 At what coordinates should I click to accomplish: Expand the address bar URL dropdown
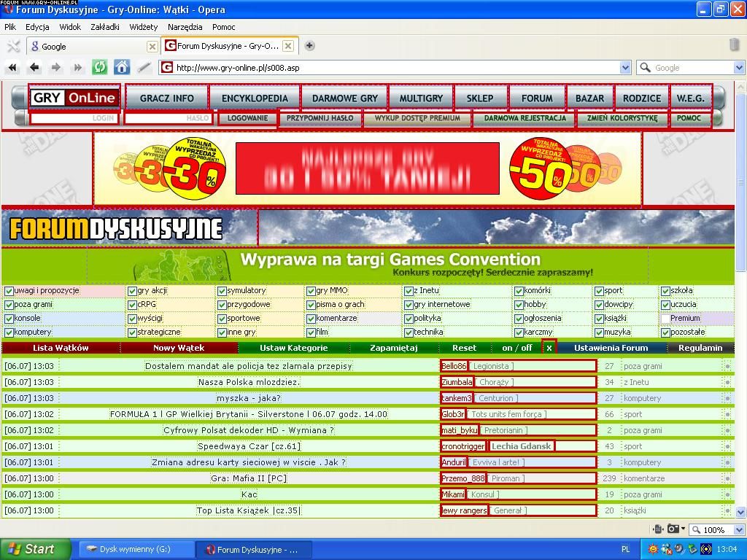pos(625,68)
